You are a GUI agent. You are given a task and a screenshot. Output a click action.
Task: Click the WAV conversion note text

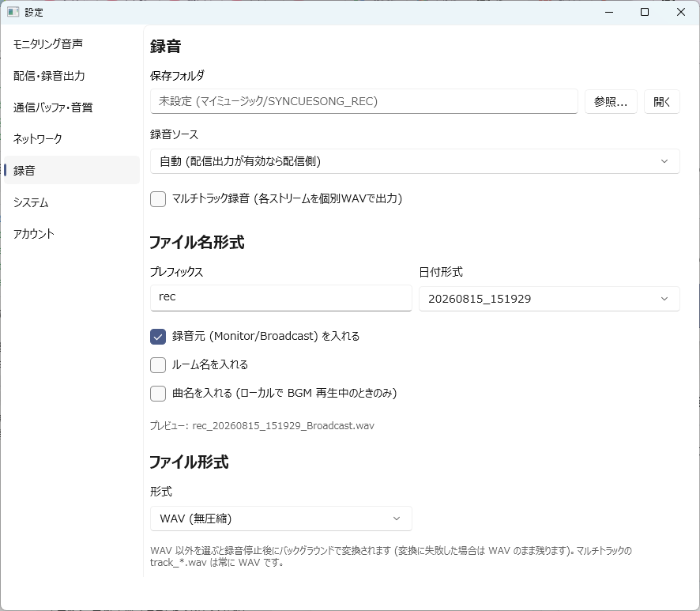tap(390, 556)
